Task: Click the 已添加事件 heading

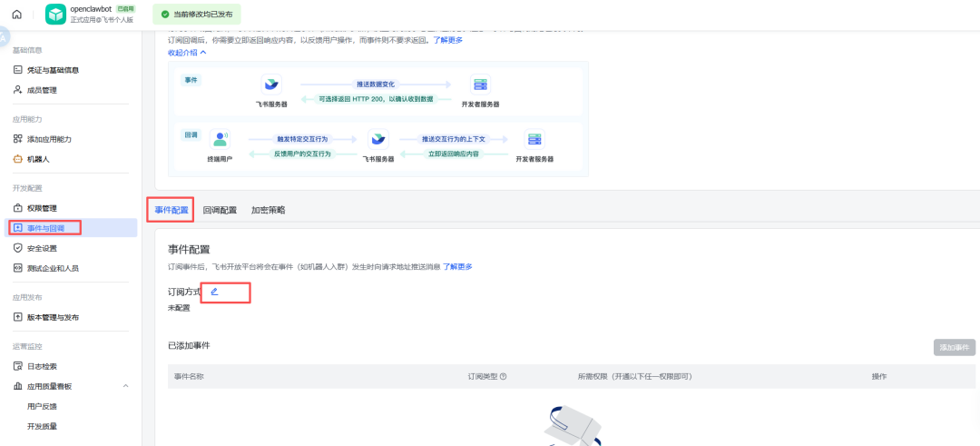Action: 189,345
